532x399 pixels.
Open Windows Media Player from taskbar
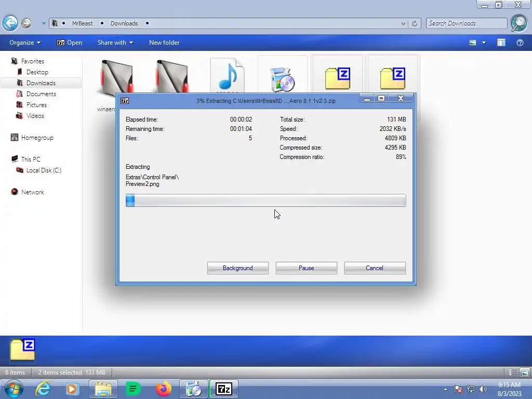(72, 389)
